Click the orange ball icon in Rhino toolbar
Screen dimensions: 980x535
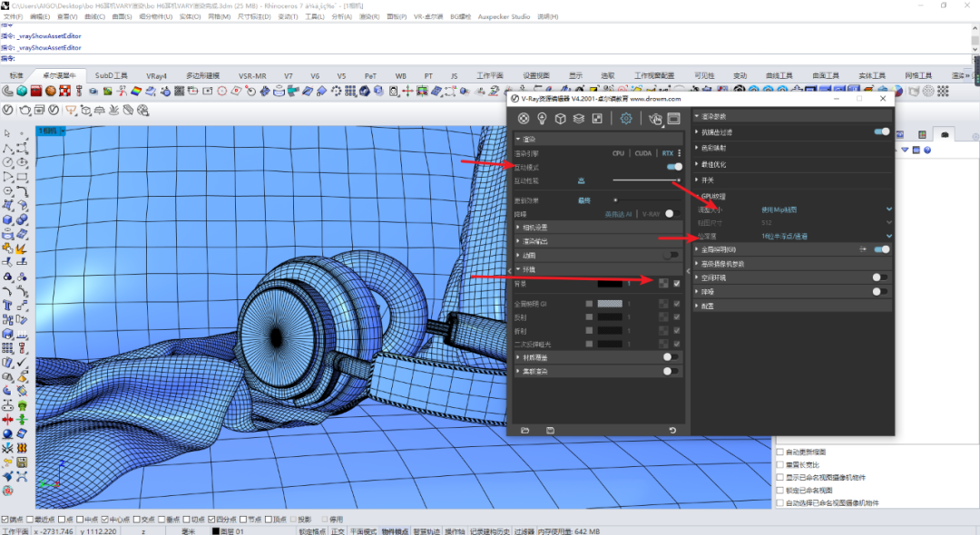pyautogui.click(x=51, y=92)
